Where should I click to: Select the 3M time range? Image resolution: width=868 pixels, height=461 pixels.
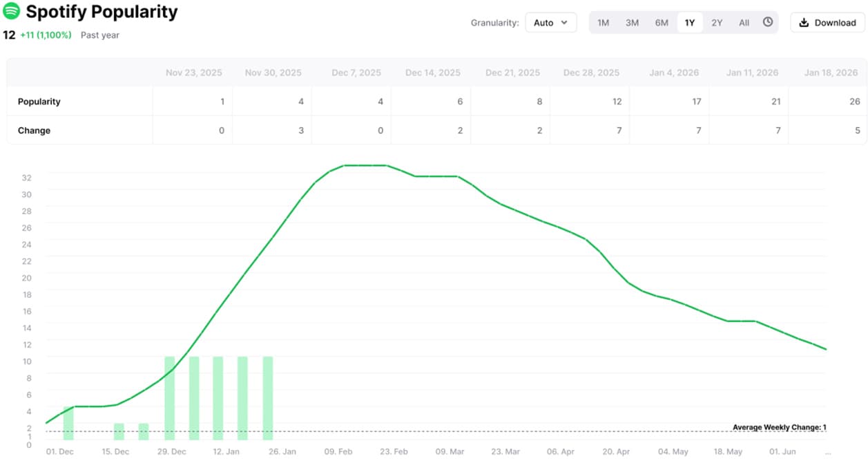(x=632, y=23)
